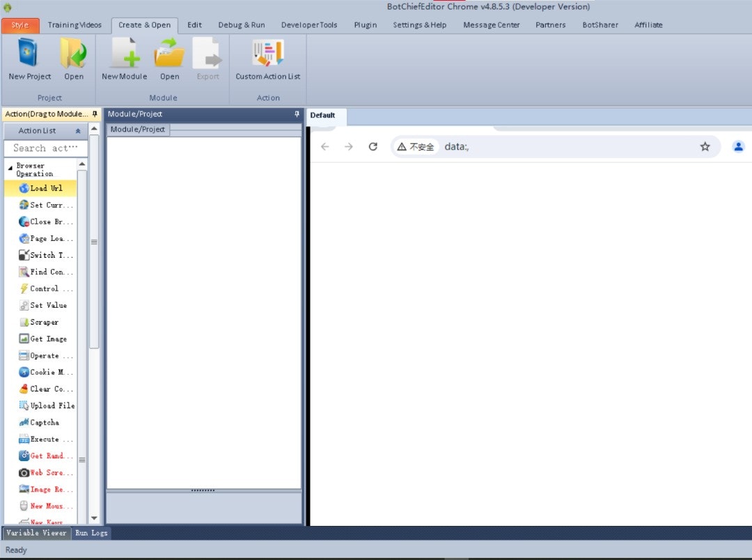Select the Load Url action
The width and height of the screenshot is (752, 560).
tap(40, 188)
